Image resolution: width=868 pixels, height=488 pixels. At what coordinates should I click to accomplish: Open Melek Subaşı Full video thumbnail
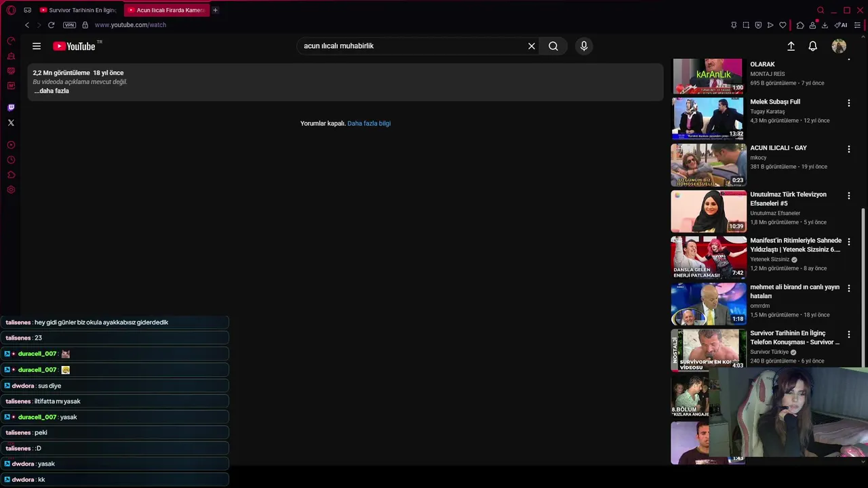point(709,118)
